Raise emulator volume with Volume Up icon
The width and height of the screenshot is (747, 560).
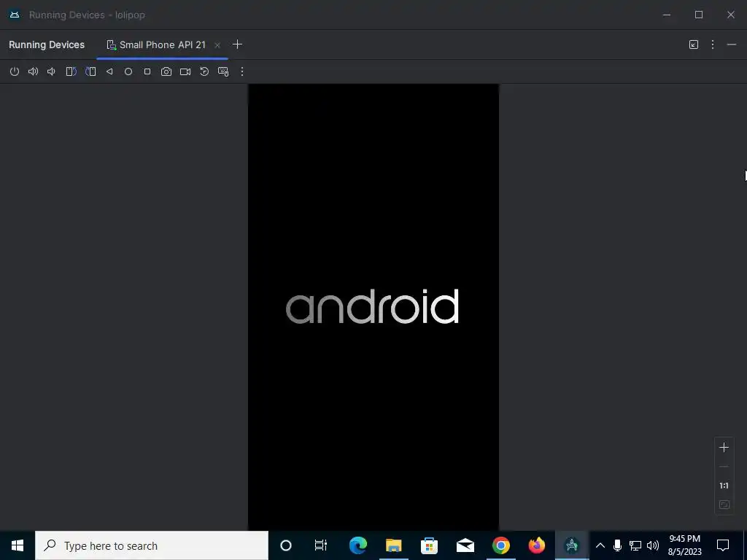pyautogui.click(x=33, y=71)
